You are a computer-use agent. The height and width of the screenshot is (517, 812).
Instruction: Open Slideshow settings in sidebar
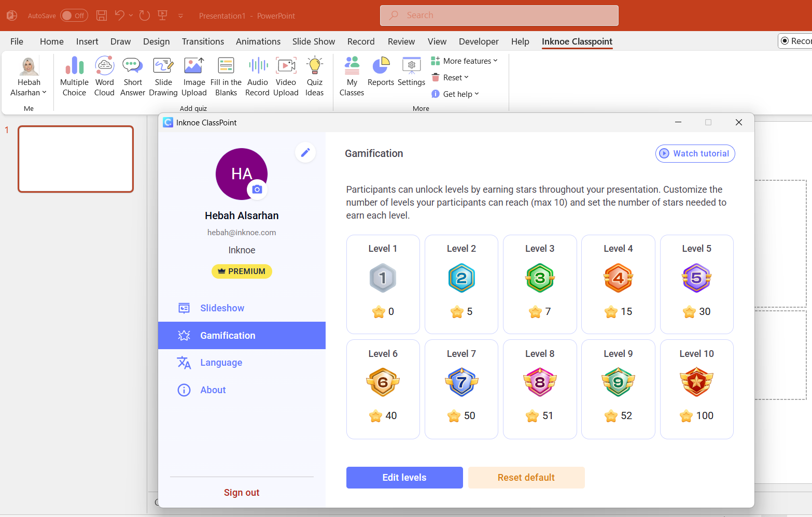tap(242, 308)
